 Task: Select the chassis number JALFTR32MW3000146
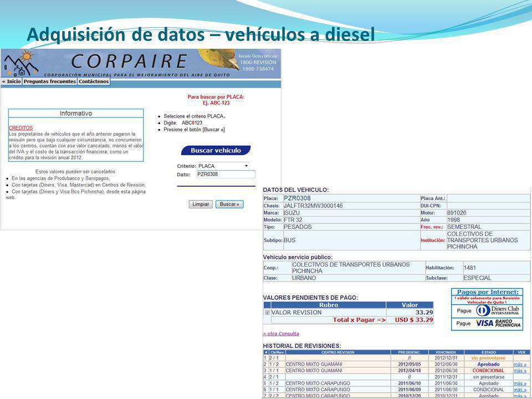(313, 206)
